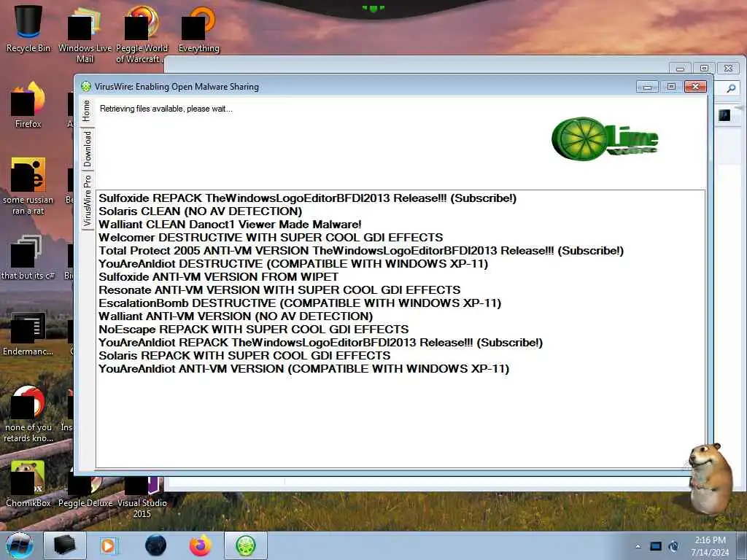Click the LimeWire logo in VirusWire window

tap(605, 139)
